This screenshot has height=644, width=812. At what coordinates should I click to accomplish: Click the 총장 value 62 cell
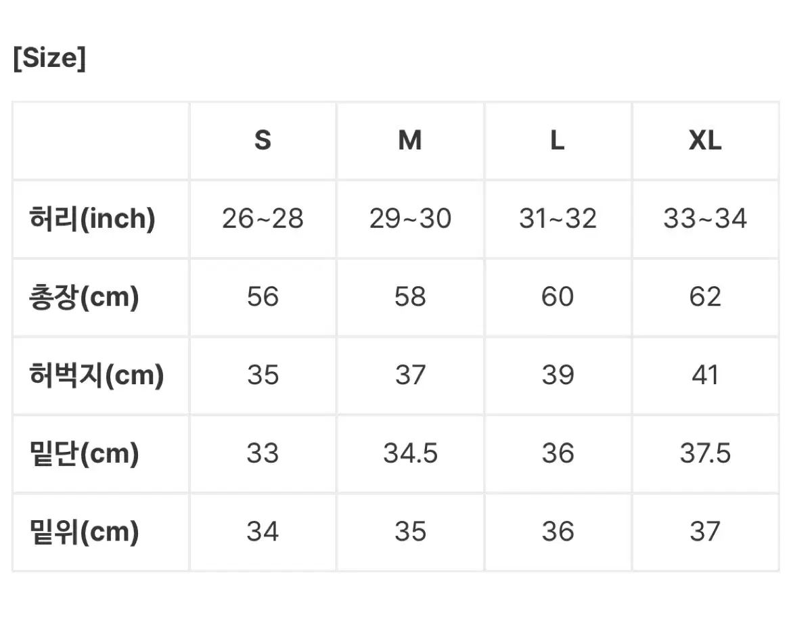point(705,297)
